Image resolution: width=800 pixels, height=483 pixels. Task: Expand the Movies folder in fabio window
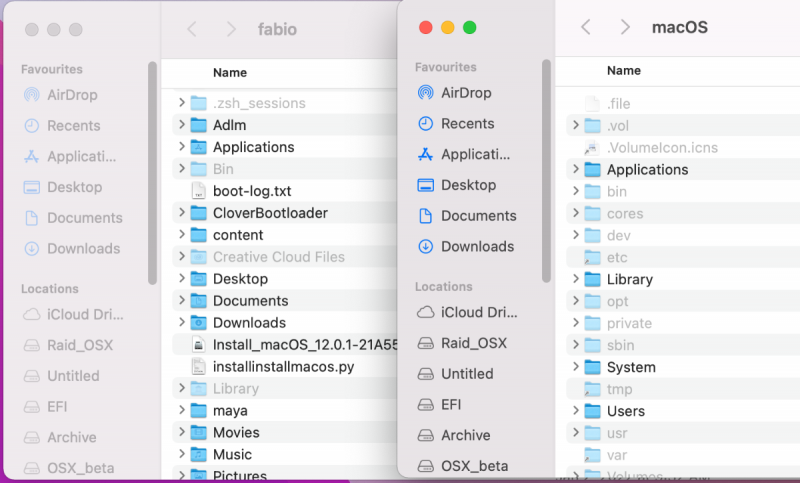point(182,431)
